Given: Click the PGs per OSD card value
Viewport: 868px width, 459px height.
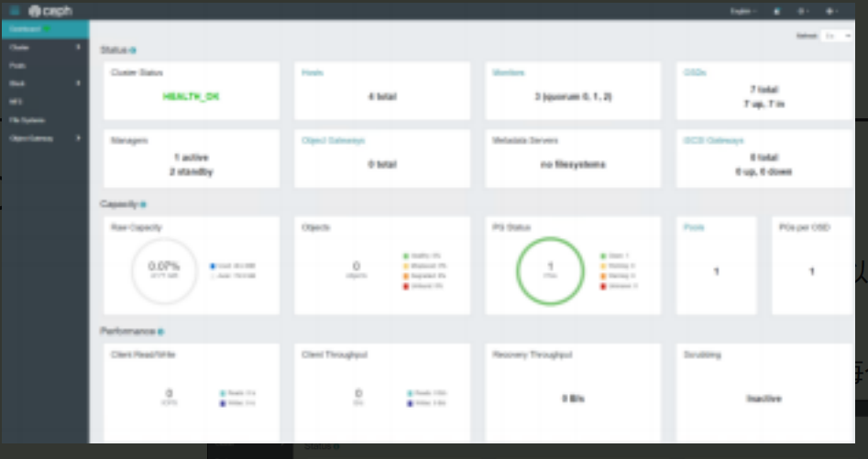Looking at the screenshot, I should pos(811,271).
